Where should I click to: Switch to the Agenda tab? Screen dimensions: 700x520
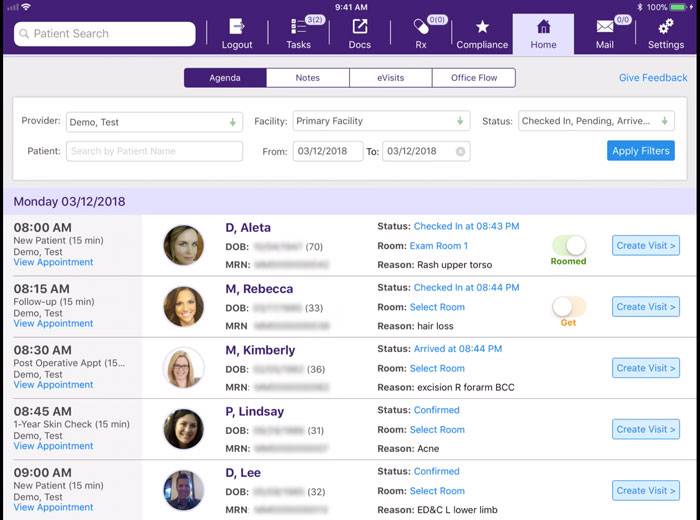click(225, 78)
